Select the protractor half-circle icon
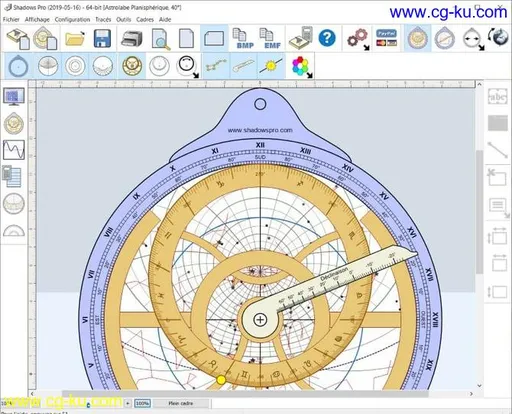 tap(14, 231)
